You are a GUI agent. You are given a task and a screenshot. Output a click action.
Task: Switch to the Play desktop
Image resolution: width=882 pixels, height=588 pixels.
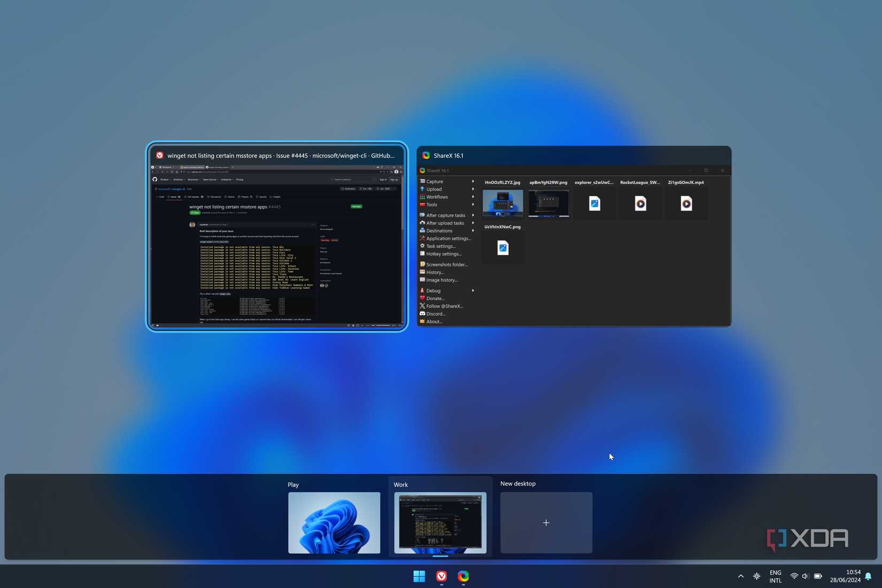click(x=334, y=522)
